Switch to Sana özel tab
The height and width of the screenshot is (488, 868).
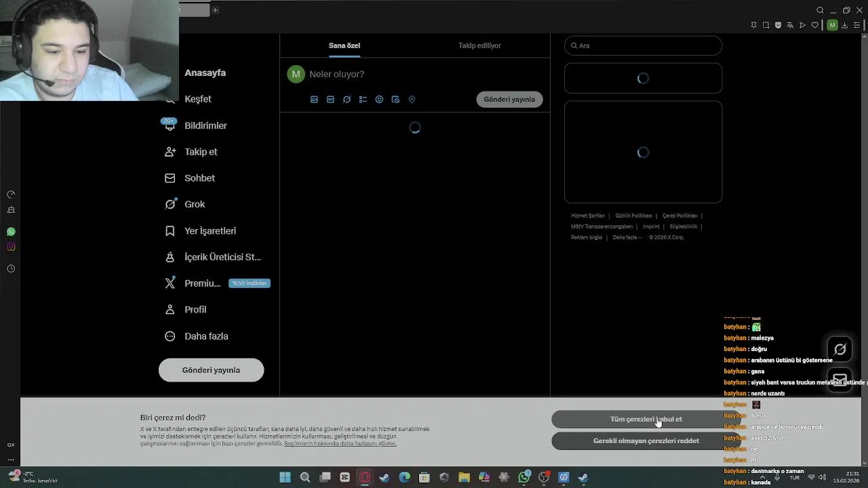[x=344, y=45]
